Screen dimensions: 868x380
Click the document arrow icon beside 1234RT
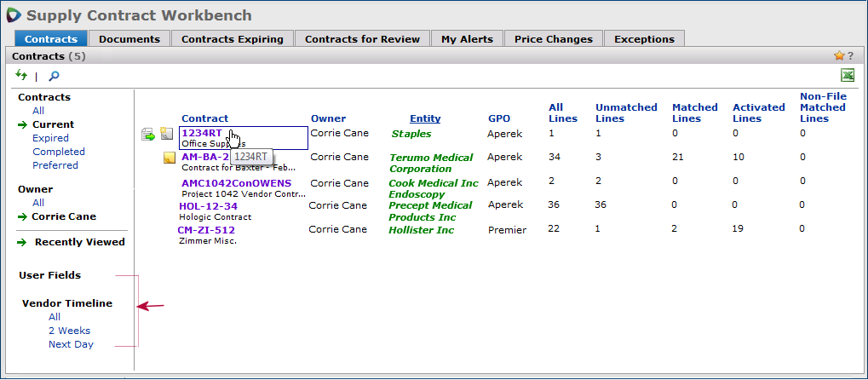(x=148, y=134)
